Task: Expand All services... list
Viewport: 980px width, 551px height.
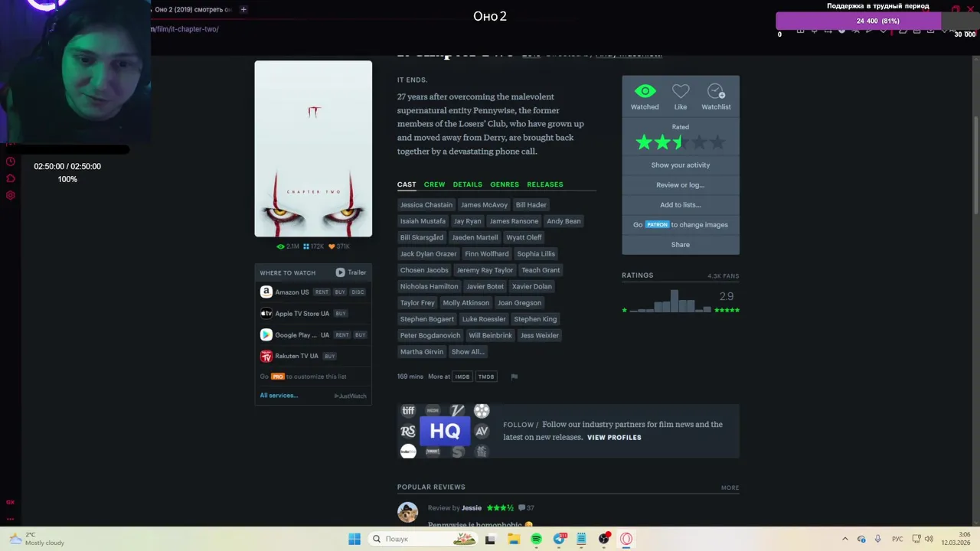Action: click(x=279, y=396)
